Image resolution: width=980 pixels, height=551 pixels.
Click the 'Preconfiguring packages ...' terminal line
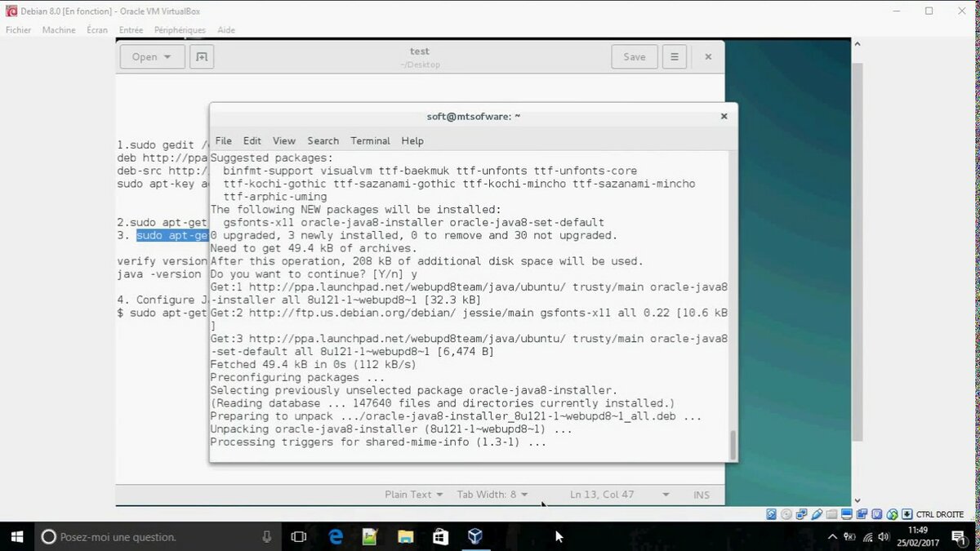click(x=297, y=377)
